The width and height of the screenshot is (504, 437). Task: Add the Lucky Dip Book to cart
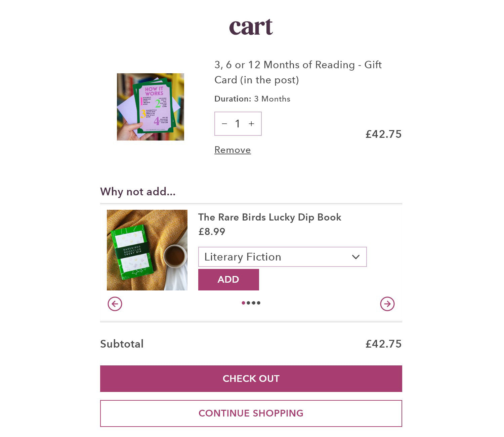(x=228, y=279)
